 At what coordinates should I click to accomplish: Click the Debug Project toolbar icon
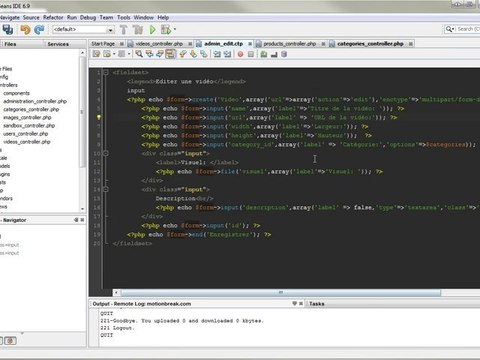click(166, 30)
